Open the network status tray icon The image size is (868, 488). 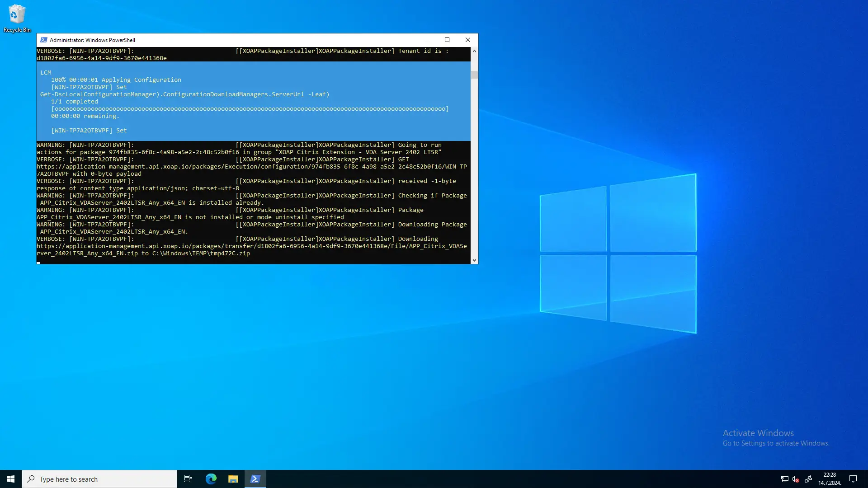pos(785,479)
